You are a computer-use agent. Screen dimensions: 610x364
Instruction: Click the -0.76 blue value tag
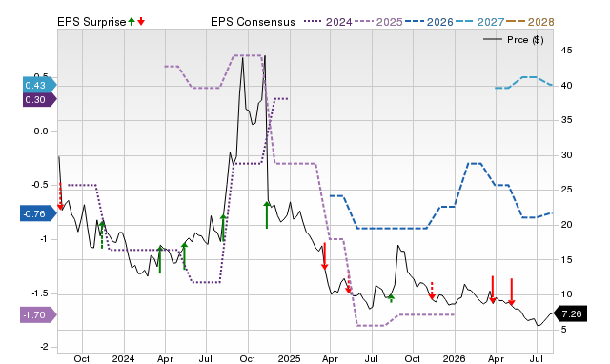[38, 213]
